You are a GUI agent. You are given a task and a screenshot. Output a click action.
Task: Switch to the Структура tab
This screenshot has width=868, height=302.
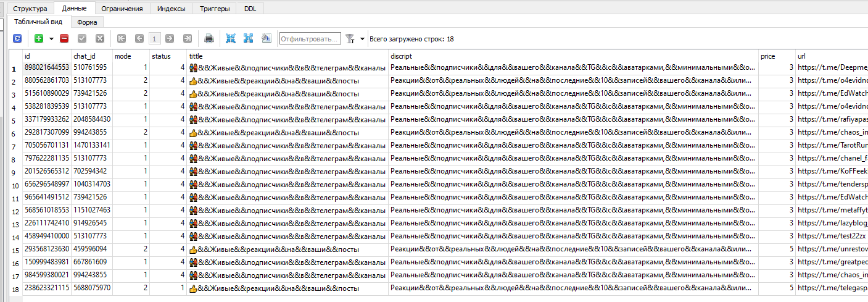pyautogui.click(x=30, y=9)
